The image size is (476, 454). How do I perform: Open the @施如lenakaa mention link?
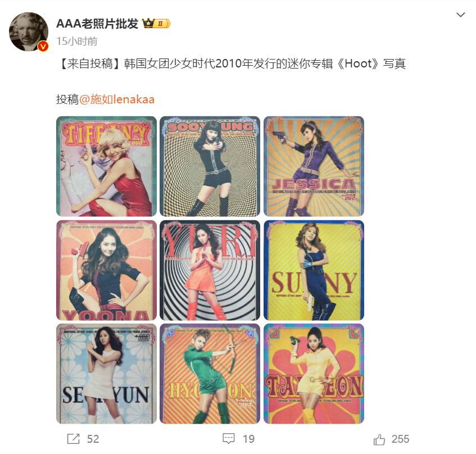point(117,99)
